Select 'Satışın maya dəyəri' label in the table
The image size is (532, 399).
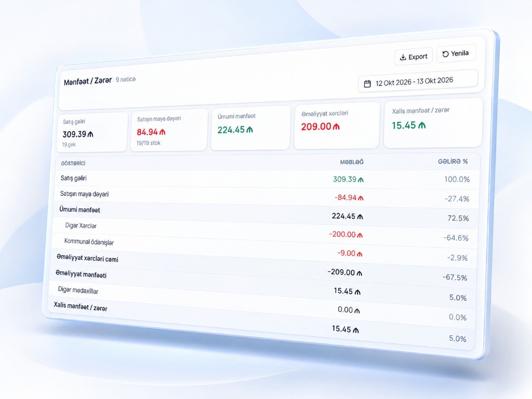click(x=85, y=194)
